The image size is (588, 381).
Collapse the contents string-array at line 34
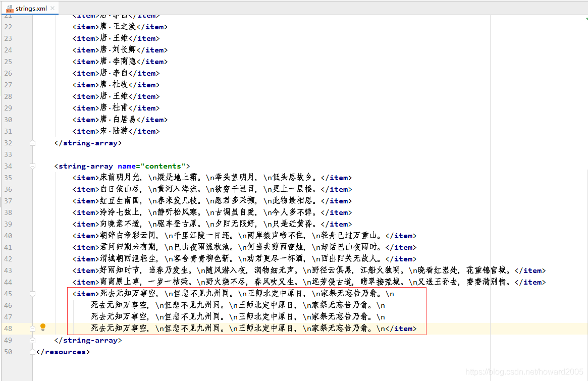(33, 166)
